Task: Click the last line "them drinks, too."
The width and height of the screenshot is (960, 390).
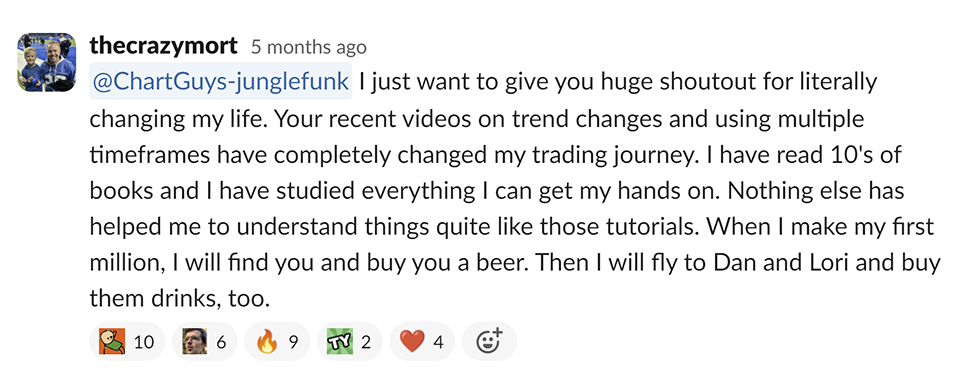Action: pyautogui.click(x=179, y=299)
